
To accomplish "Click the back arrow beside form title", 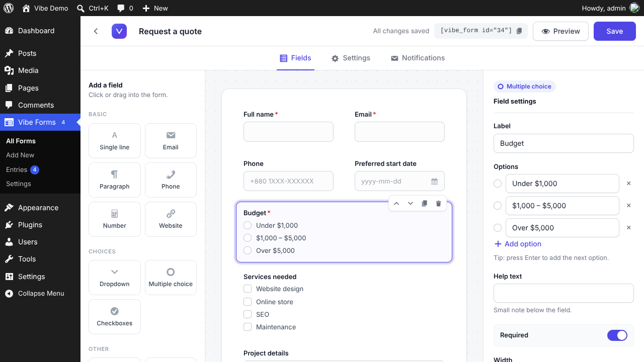I will tap(96, 31).
